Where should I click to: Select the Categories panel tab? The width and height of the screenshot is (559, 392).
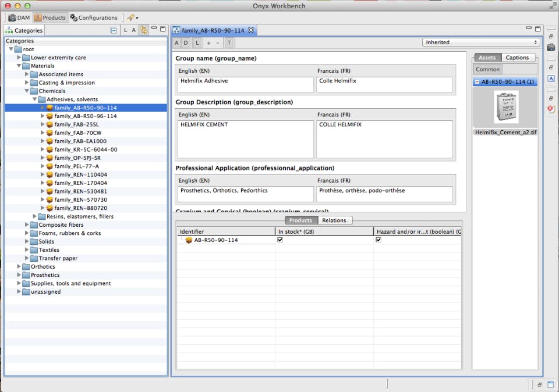coord(24,31)
